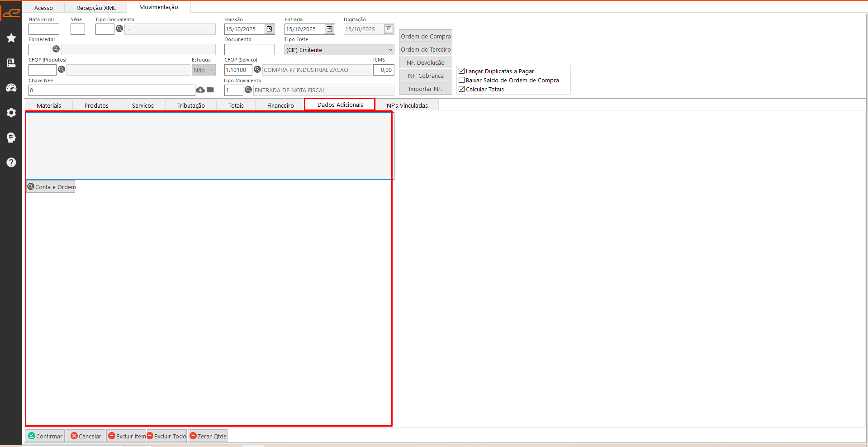Click search icon for Tipo Movimento
Image resolution: width=868 pixels, height=447 pixels.
click(x=248, y=90)
